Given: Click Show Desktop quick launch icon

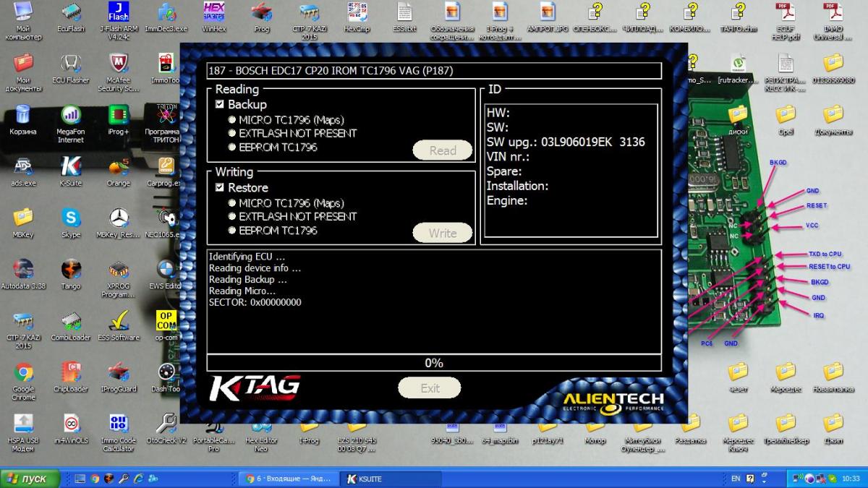Looking at the screenshot, I should pos(80,479).
